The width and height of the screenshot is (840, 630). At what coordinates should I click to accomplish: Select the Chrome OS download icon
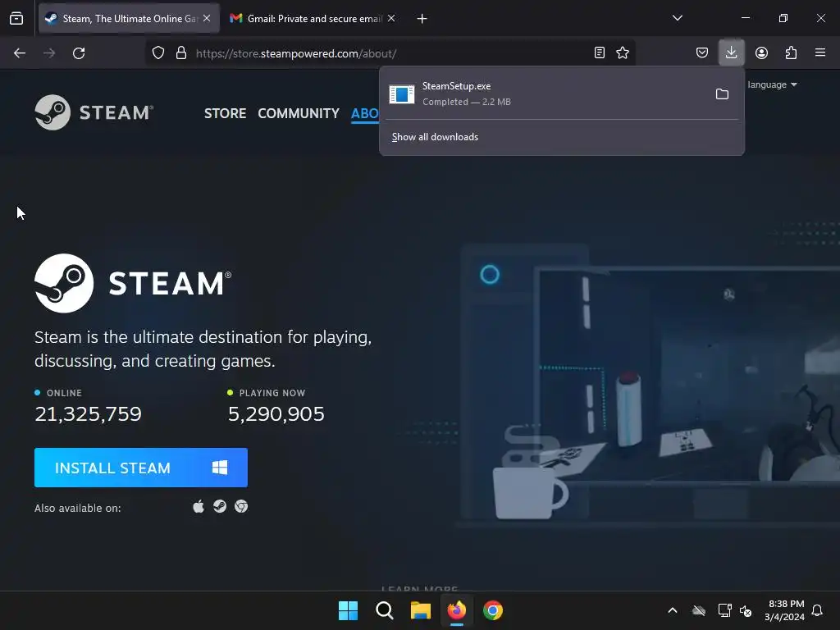coord(241,506)
